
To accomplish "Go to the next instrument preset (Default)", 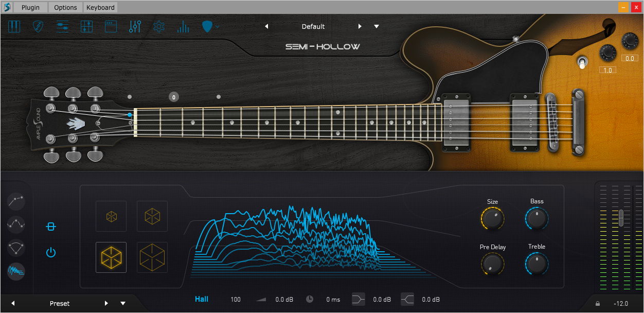I will (x=360, y=26).
